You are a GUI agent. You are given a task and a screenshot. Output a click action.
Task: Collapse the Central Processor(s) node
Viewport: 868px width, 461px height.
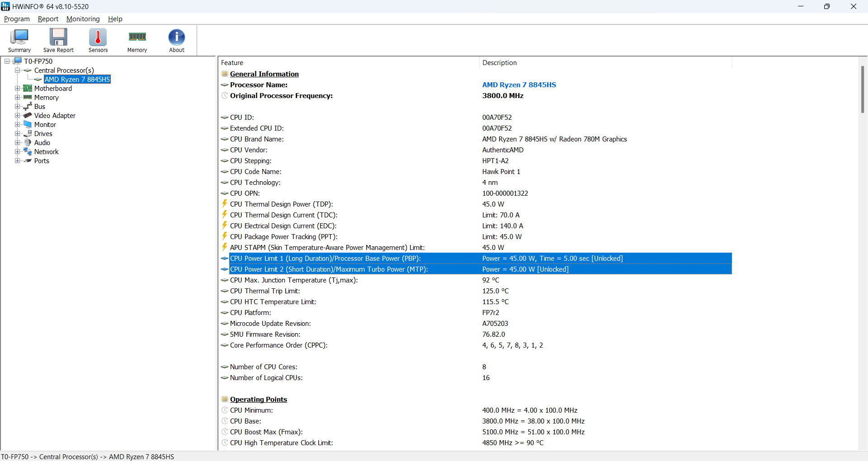(17, 70)
